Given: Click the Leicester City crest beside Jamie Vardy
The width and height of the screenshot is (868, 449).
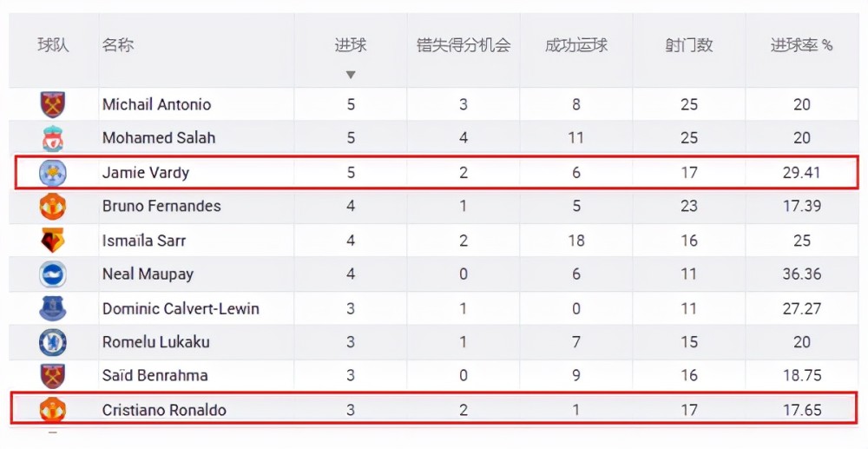Looking at the screenshot, I should point(53,173).
